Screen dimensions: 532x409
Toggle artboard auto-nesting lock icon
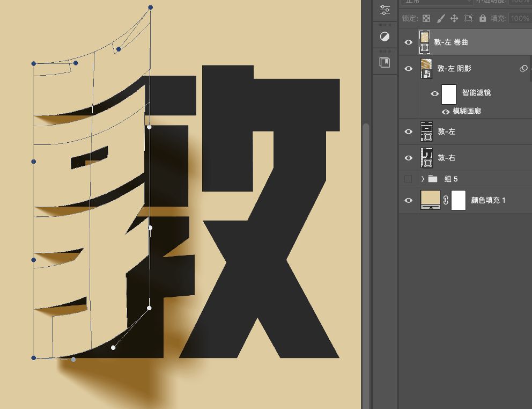tap(469, 18)
